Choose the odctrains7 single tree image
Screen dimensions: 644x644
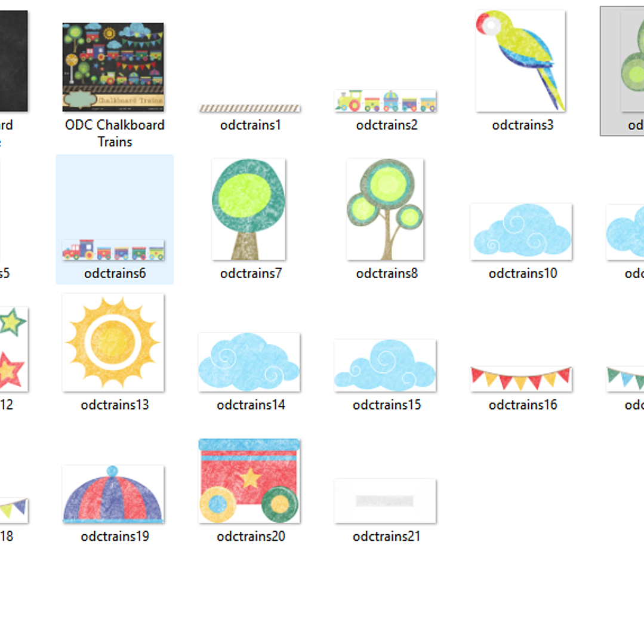(x=249, y=209)
